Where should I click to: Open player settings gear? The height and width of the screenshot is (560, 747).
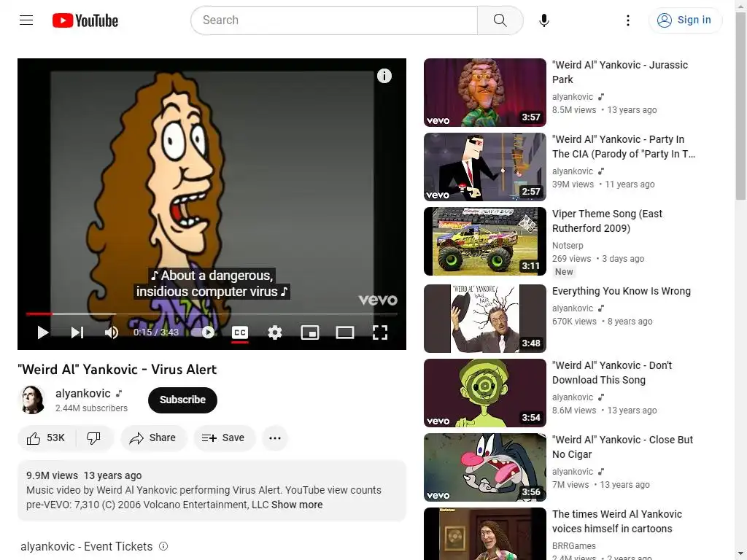(275, 332)
